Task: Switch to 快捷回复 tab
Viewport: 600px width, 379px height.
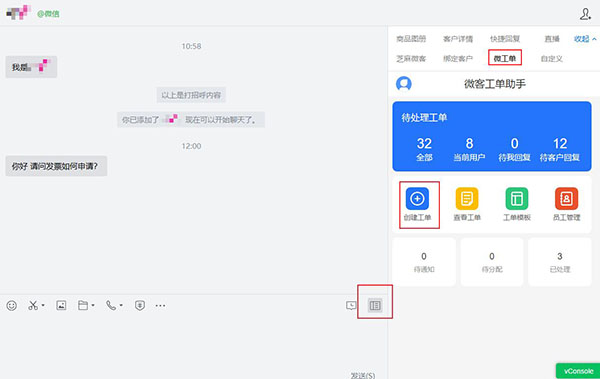Action: pos(505,39)
